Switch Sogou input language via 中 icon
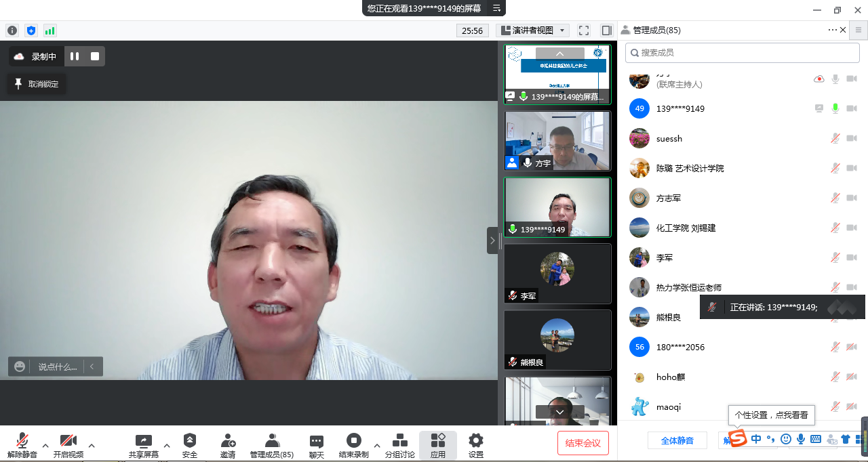 (x=756, y=439)
